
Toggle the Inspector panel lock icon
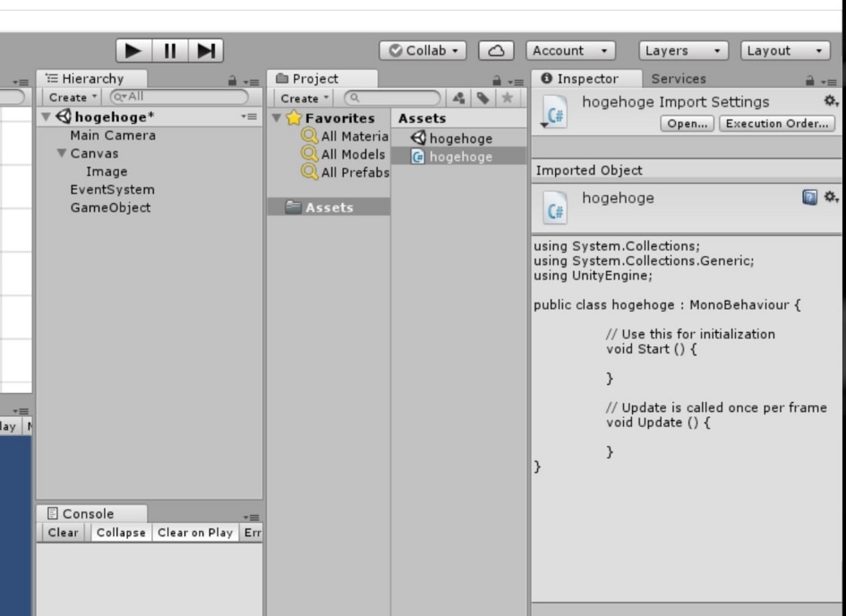coord(810,81)
